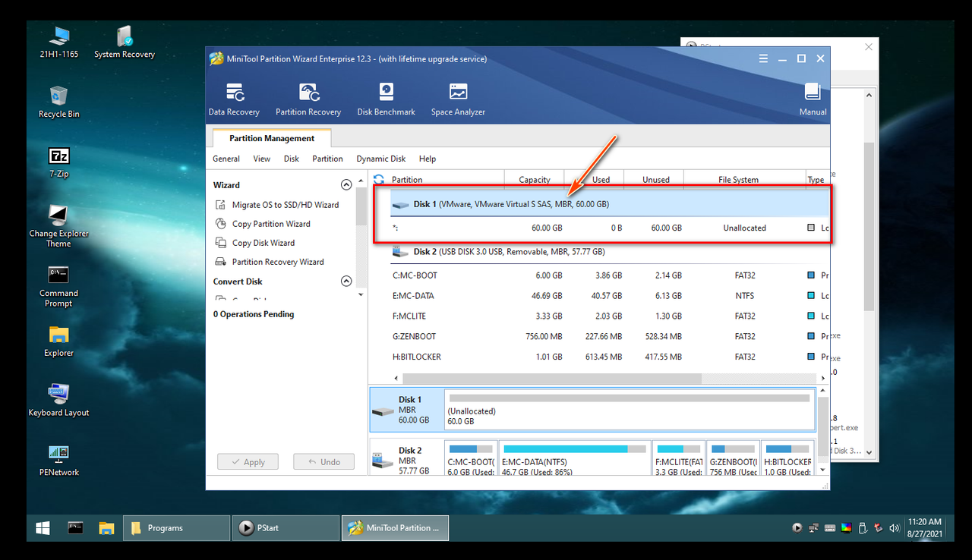Launch PENetwork from the desktop

pyautogui.click(x=59, y=460)
